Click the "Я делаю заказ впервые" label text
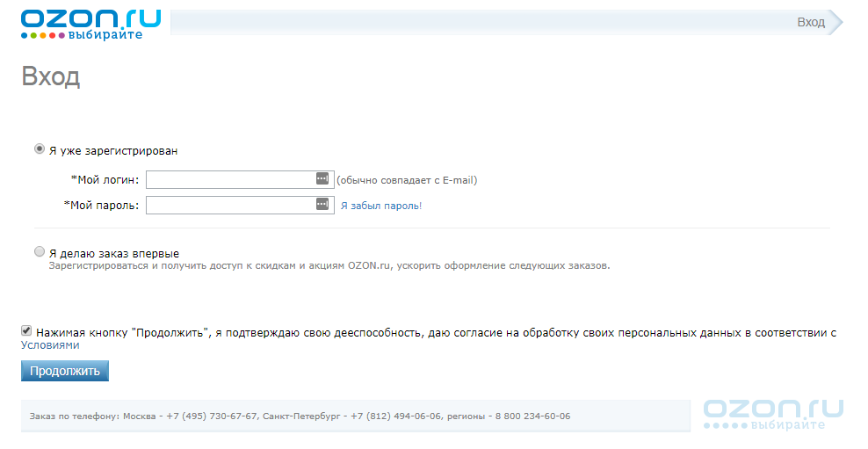 114,253
